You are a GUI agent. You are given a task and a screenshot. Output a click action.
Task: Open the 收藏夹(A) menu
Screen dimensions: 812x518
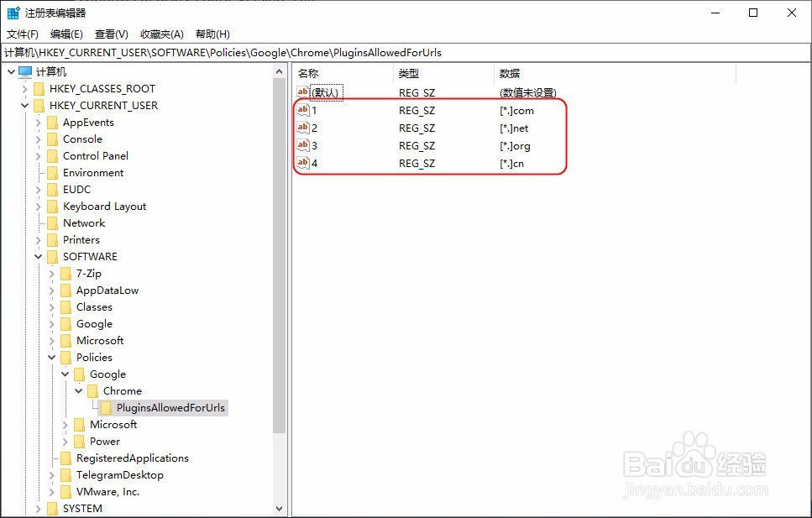tap(161, 34)
